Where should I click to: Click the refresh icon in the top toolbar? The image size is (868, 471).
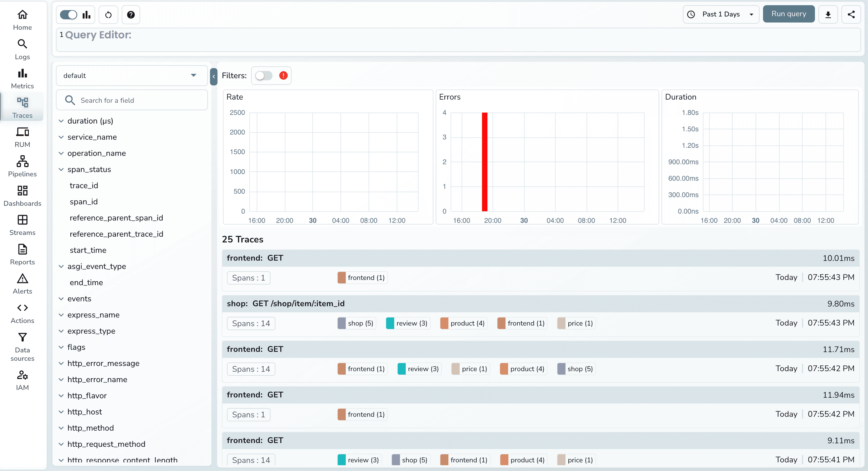click(108, 14)
